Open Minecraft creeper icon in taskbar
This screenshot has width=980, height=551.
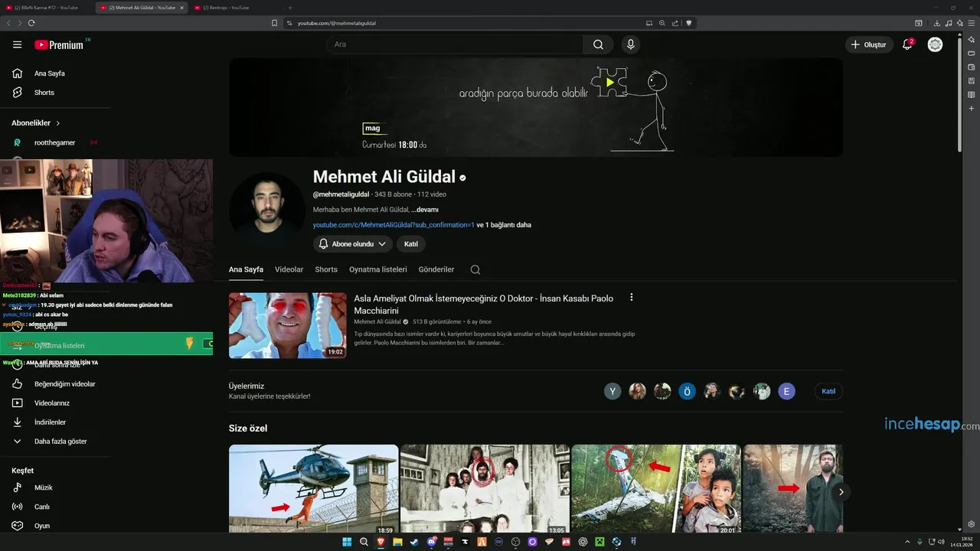(599, 542)
